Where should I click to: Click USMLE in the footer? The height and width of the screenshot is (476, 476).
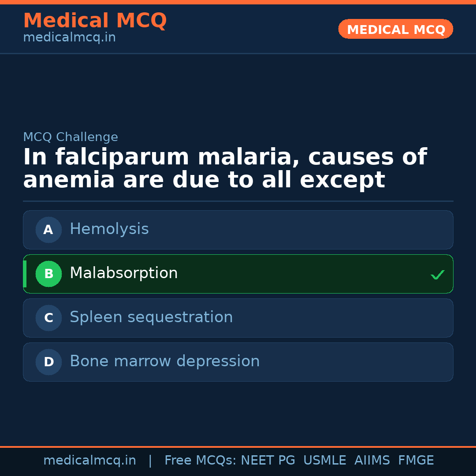tap(324, 461)
